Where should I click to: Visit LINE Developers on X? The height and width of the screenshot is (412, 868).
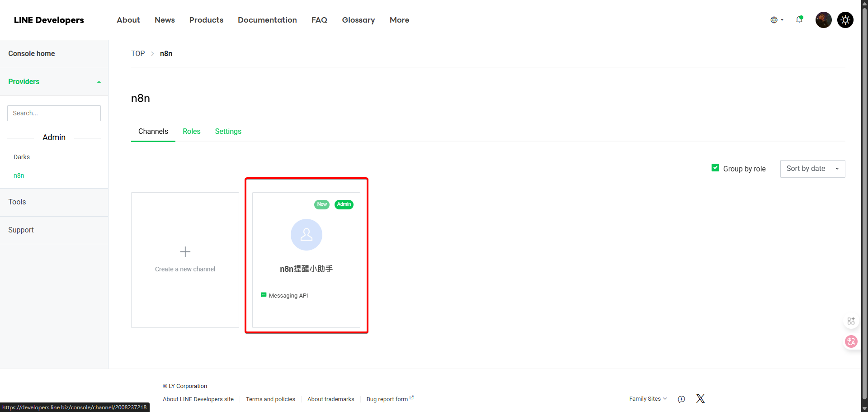coord(700,398)
